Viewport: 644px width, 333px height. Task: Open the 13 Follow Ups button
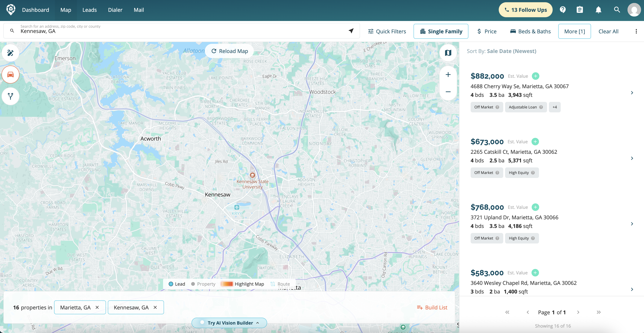[525, 10]
